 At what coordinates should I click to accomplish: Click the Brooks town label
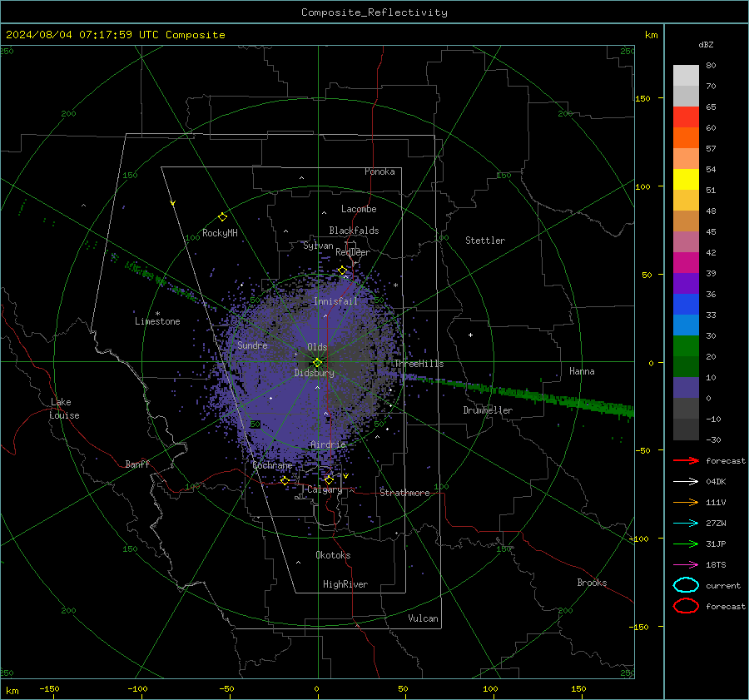coord(592,583)
